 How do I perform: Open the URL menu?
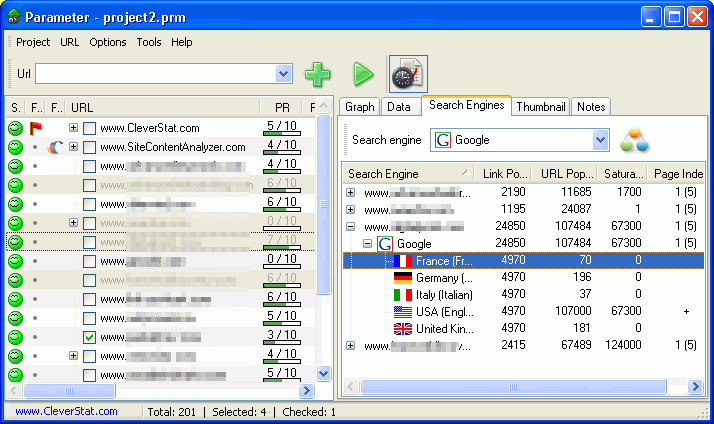(x=69, y=42)
